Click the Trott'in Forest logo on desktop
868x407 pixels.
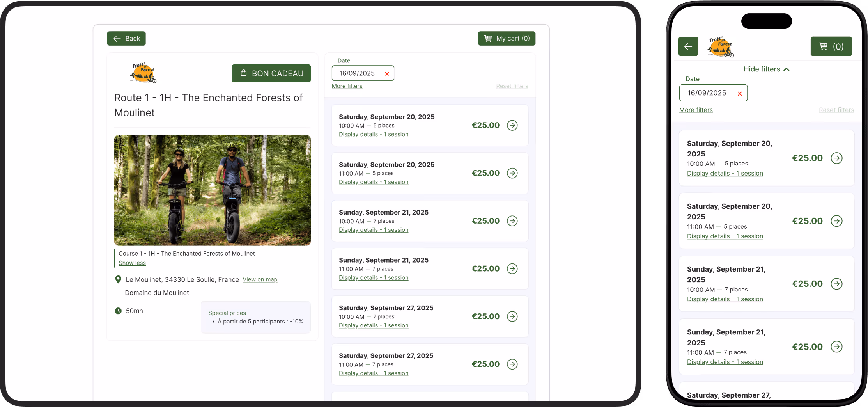[x=143, y=73]
